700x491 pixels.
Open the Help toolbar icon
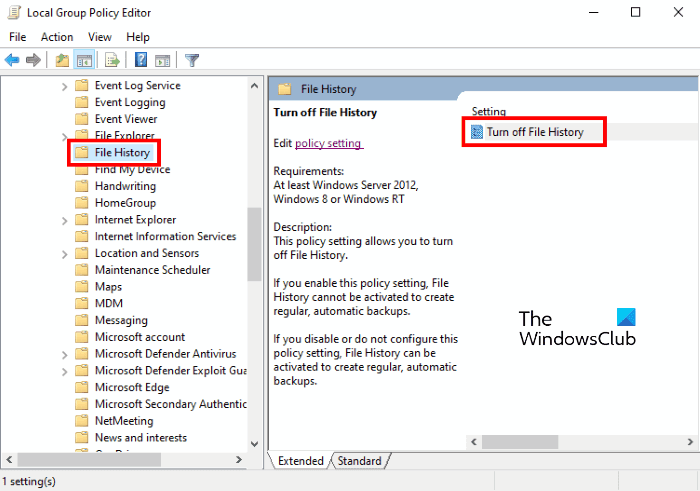click(x=141, y=59)
